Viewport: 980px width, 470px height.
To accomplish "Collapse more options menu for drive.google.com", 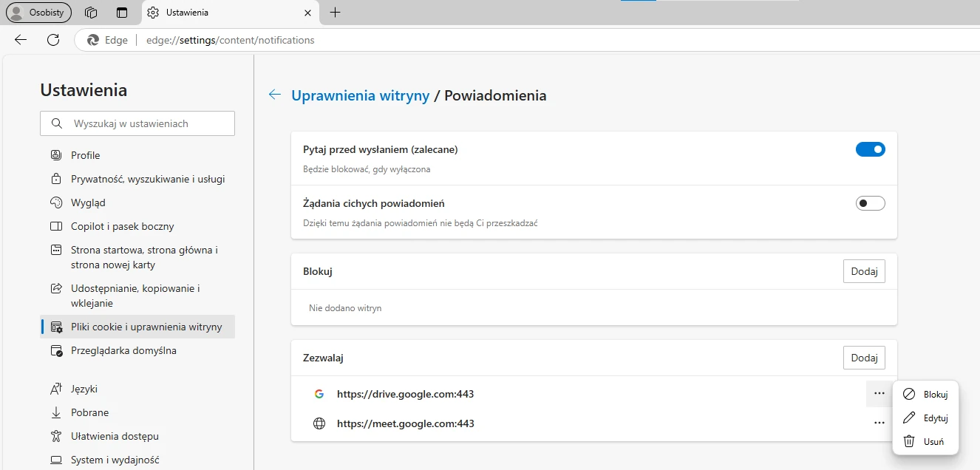I will click(879, 394).
